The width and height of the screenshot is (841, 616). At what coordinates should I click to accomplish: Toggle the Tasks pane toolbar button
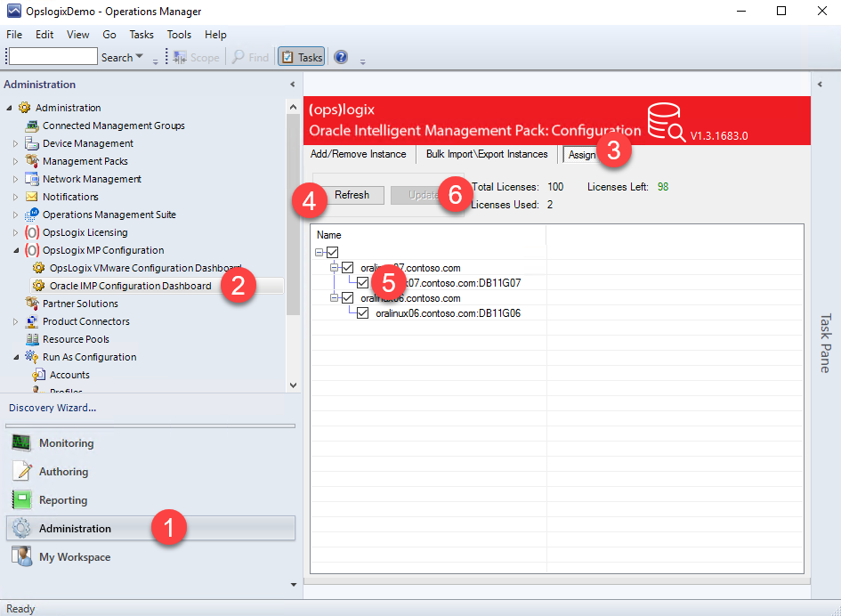point(302,57)
